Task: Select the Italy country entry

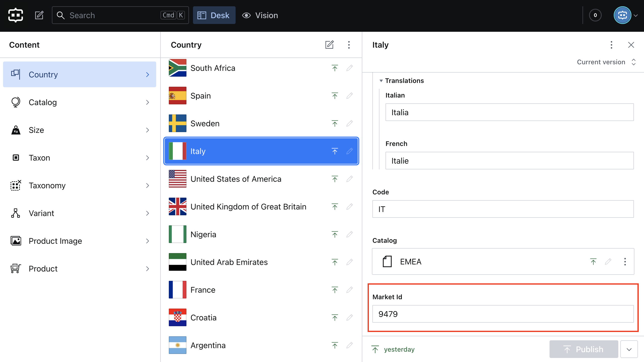Action: tap(261, 151)
